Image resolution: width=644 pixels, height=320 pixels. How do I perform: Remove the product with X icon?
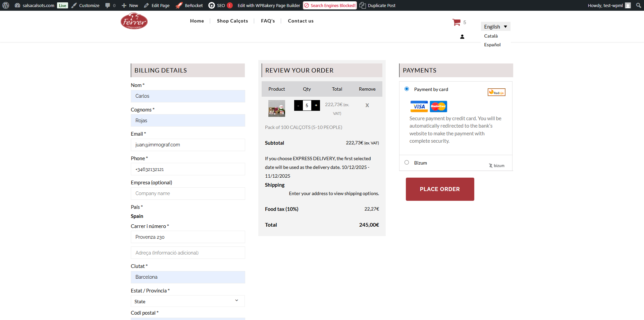pos(367,105)
